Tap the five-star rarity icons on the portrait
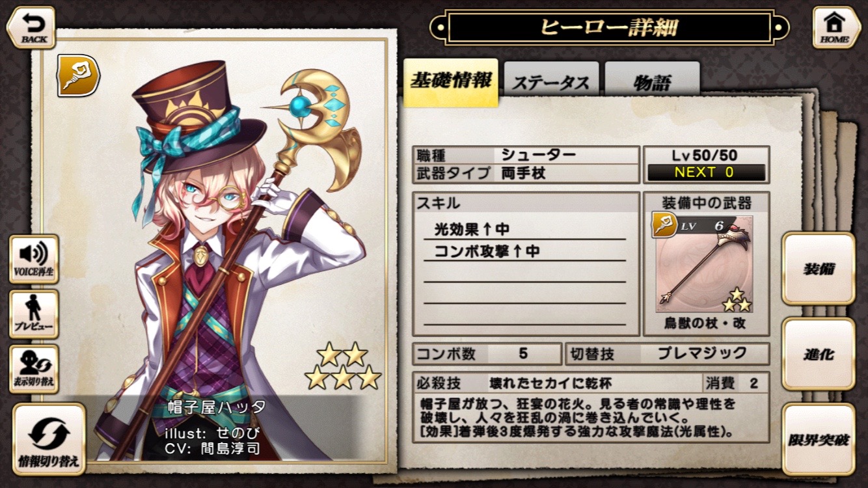Viewport: 868px width, 488px height. (x=343, y=366)
